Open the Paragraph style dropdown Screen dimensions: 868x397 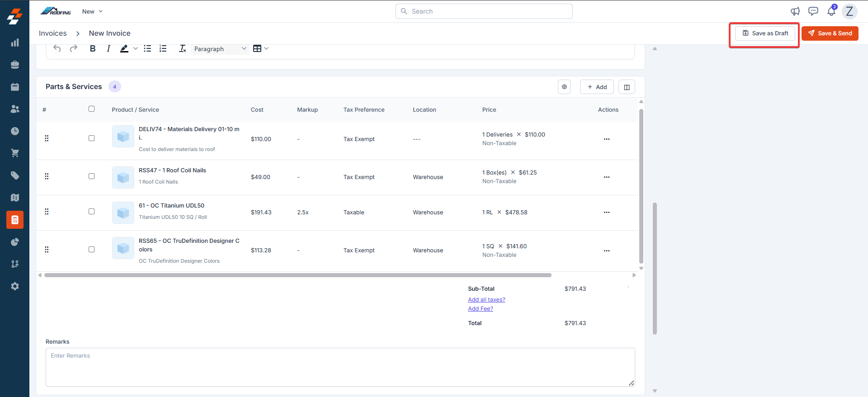coord(220,49)
